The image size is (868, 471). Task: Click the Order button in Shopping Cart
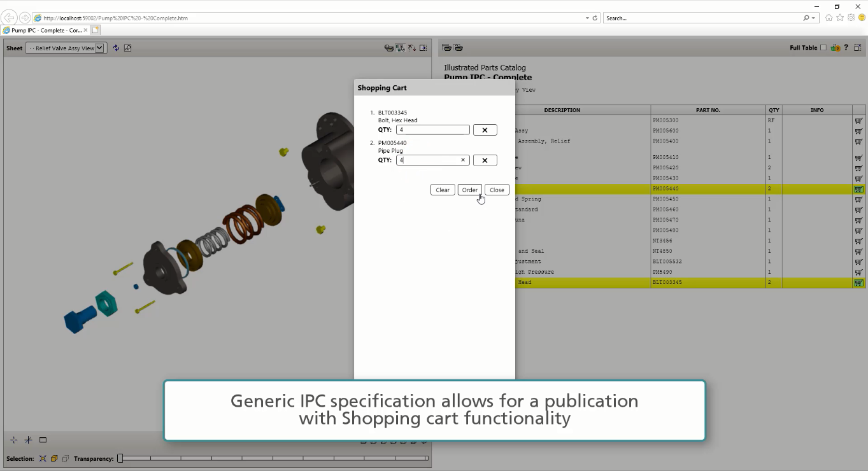pos(470,190)
